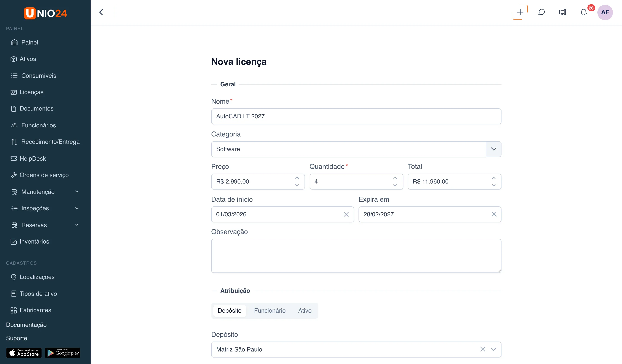Click the App Store download badge
622x364 pixels.
(24, 353)
